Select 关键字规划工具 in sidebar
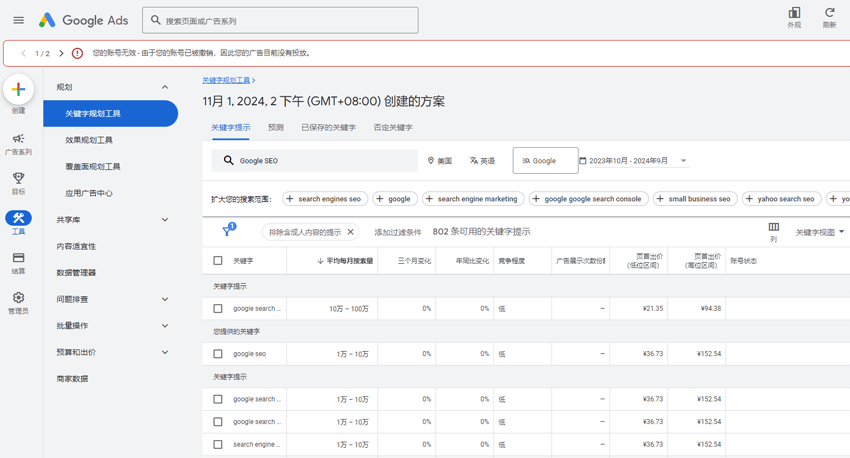 pyautogui.click(x=111, y=113)
